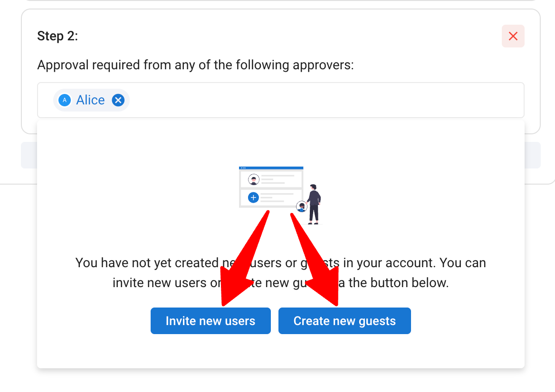This screenshot has height=392, width=555.
Task: Click small round avatar beside standing figure
Action: point(301,206)
